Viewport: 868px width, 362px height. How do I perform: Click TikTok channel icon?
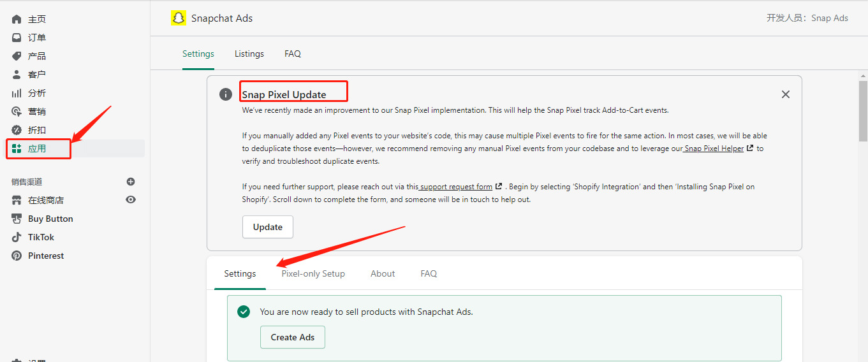(x=17, y=237)
